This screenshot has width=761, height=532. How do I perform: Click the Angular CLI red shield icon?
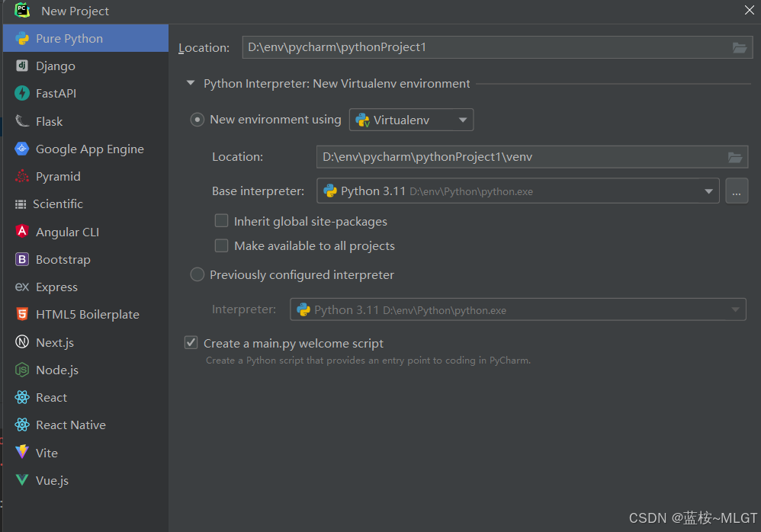22,232
